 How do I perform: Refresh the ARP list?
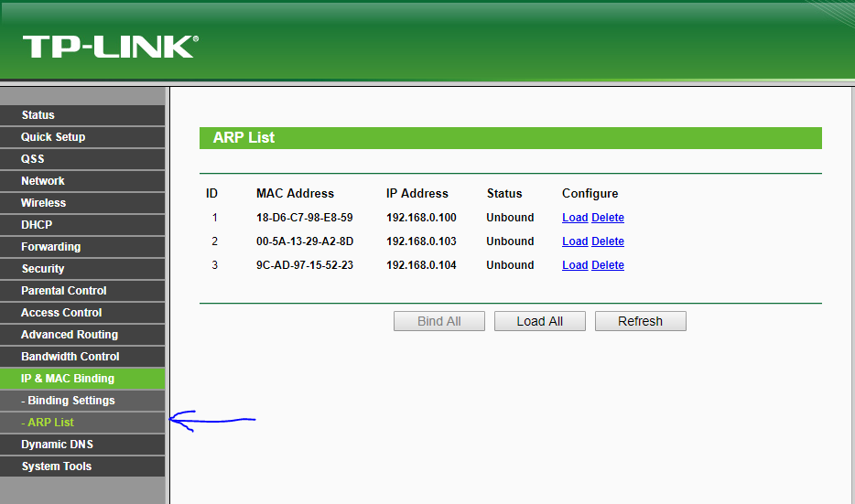point(640,321)
